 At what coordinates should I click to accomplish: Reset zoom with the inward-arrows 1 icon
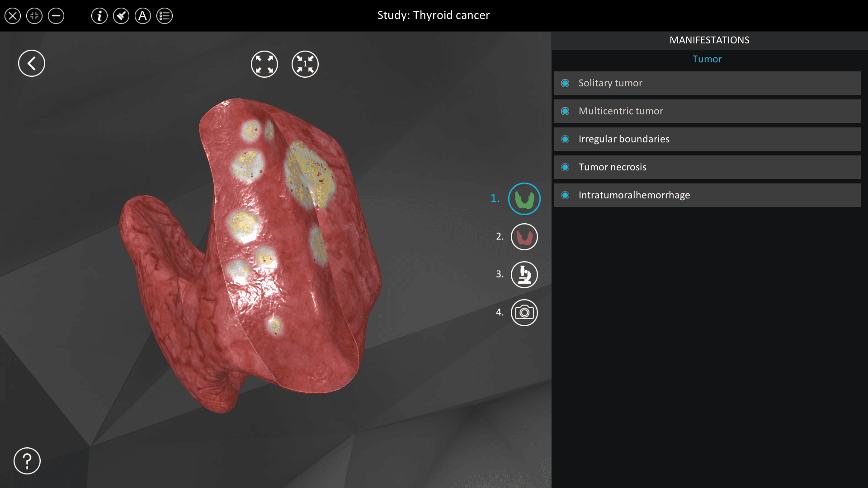305,64
